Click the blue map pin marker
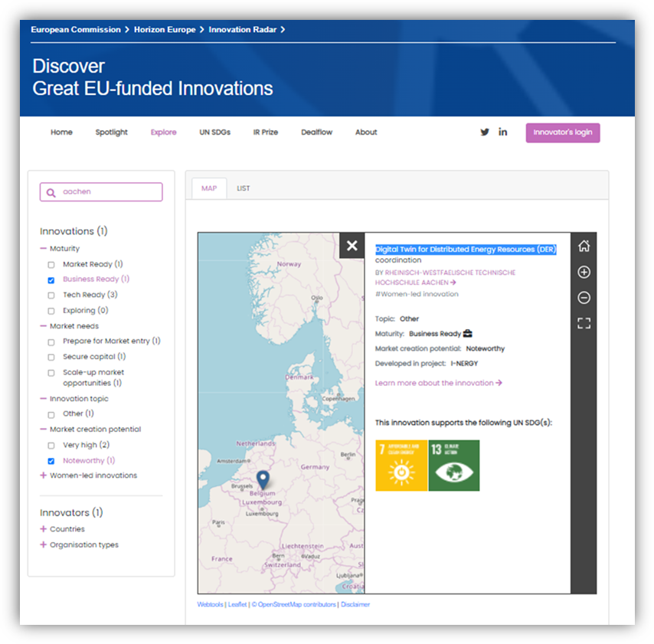Screen dimensions: 654x644 tap(263, 479)
